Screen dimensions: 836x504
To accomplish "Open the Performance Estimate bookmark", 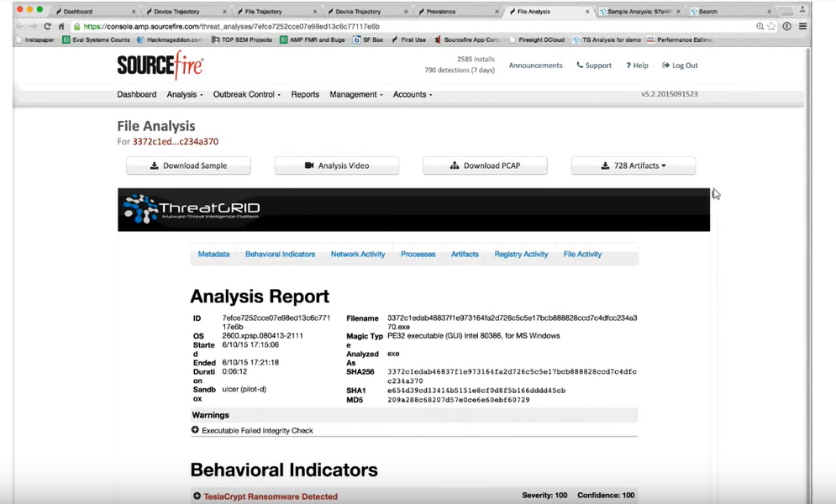I will point(680,40).
